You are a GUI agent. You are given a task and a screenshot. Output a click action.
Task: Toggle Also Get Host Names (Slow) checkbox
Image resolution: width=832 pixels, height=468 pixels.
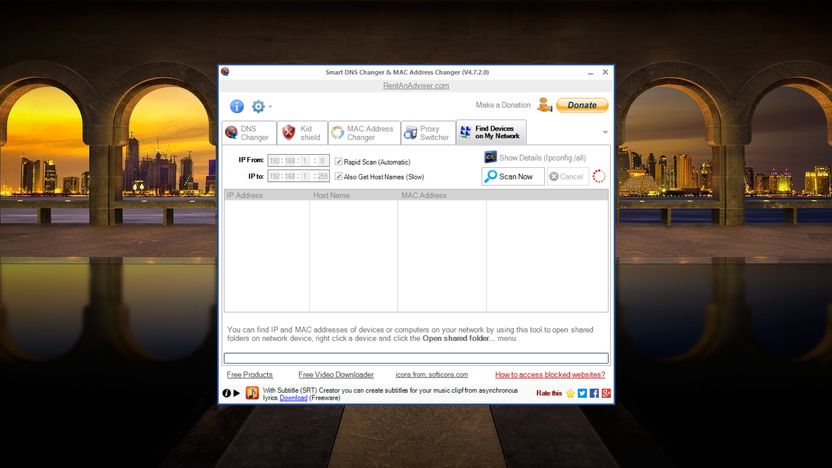pos(339,177)
